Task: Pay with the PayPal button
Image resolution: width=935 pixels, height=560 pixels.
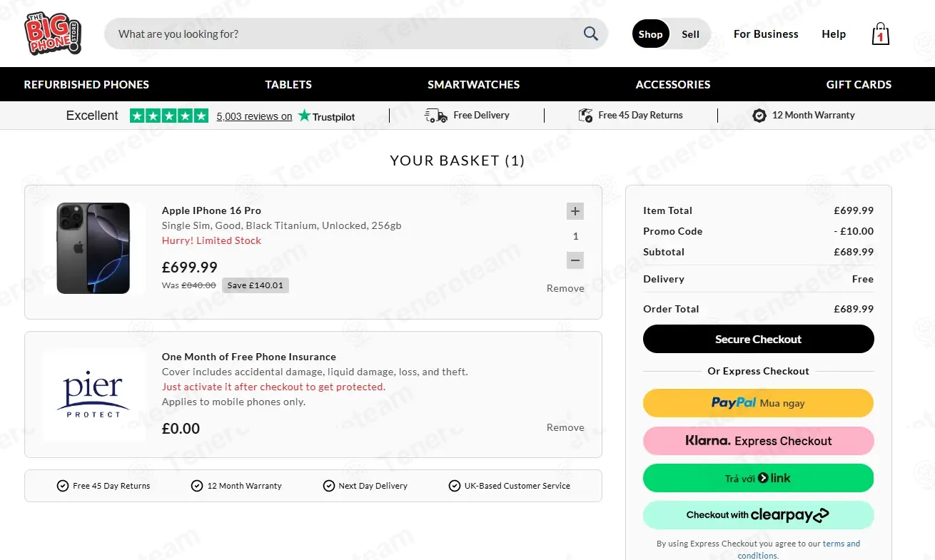Action: (758, 403)
